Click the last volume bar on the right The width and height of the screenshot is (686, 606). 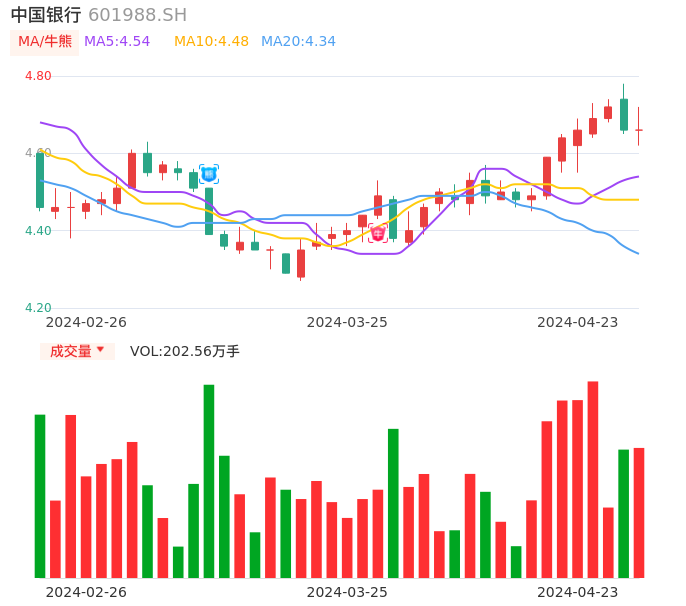(639, 512)
